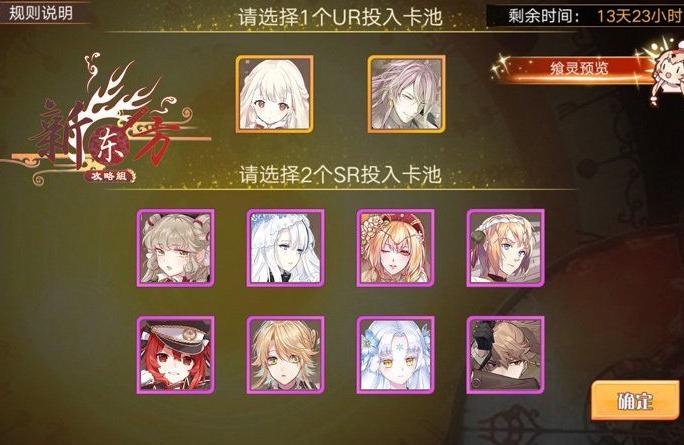Pick the SR girl with curly gray twin buns
The width and height of the screenshot is (684, 445).
tap(176, 248)
